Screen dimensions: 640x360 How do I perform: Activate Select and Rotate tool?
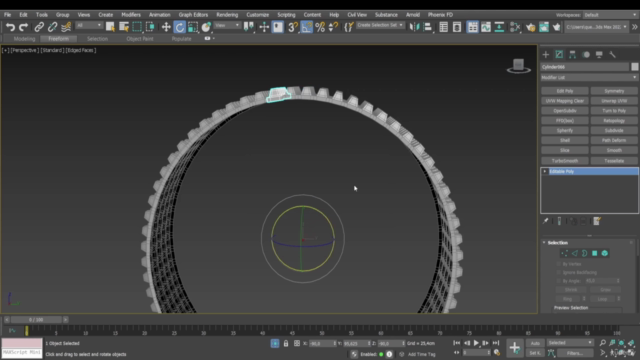179,27
